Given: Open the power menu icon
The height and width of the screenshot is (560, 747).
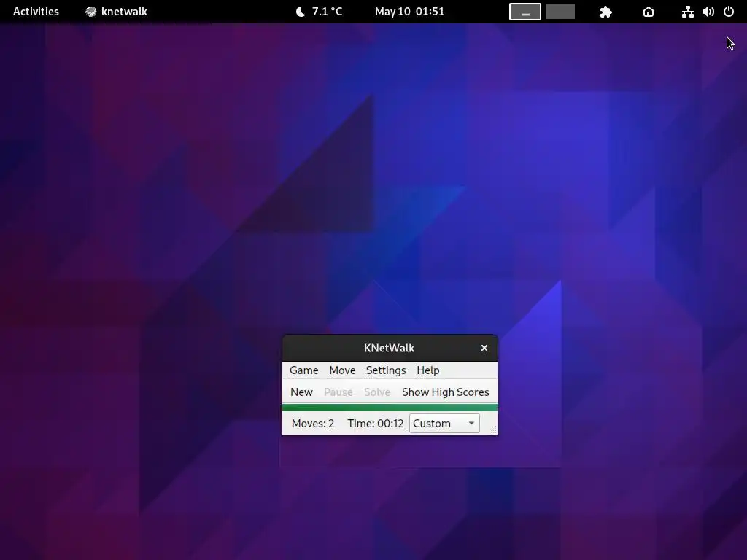Looking at the screenshot, I should [x=729, y=12].
